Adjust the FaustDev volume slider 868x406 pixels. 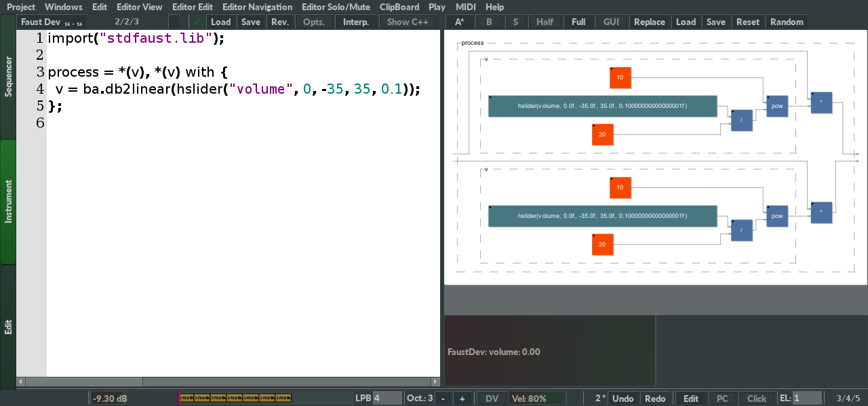[x=549, y=352]
